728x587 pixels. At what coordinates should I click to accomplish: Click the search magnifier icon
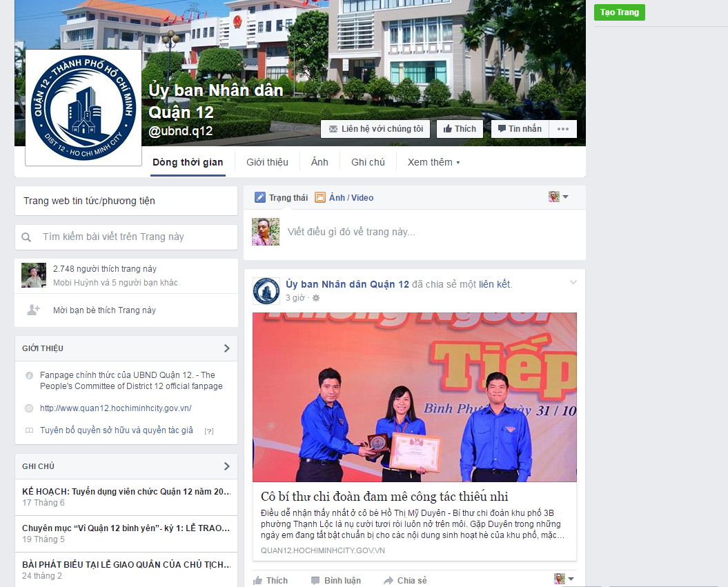point(26,237)
